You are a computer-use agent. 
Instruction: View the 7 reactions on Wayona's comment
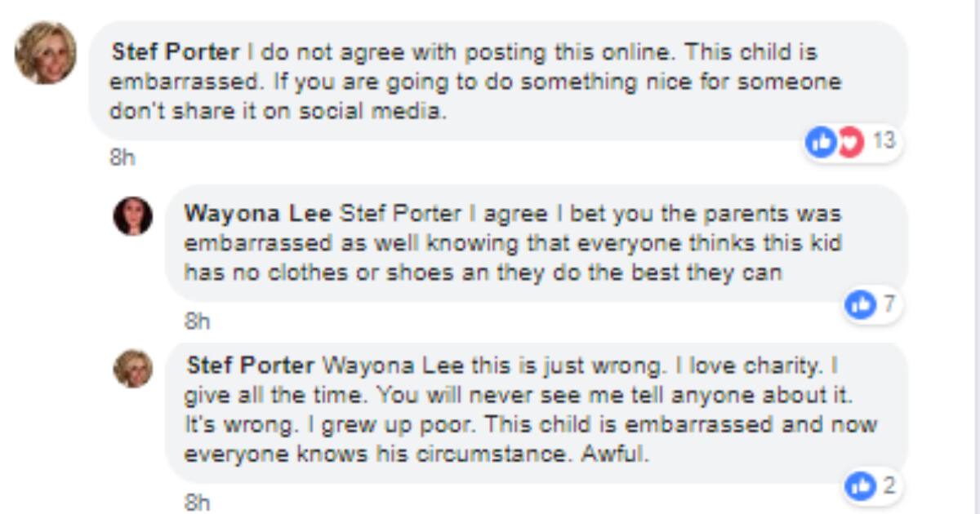pos(889,304)
